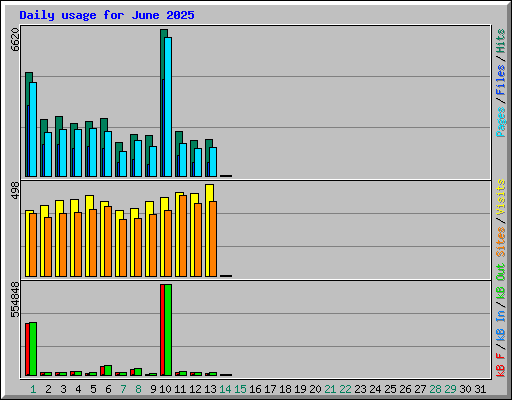The image size is (512, 400).
Task: Click day 29 on the x-axis
Action: click(x=450, y=389)
